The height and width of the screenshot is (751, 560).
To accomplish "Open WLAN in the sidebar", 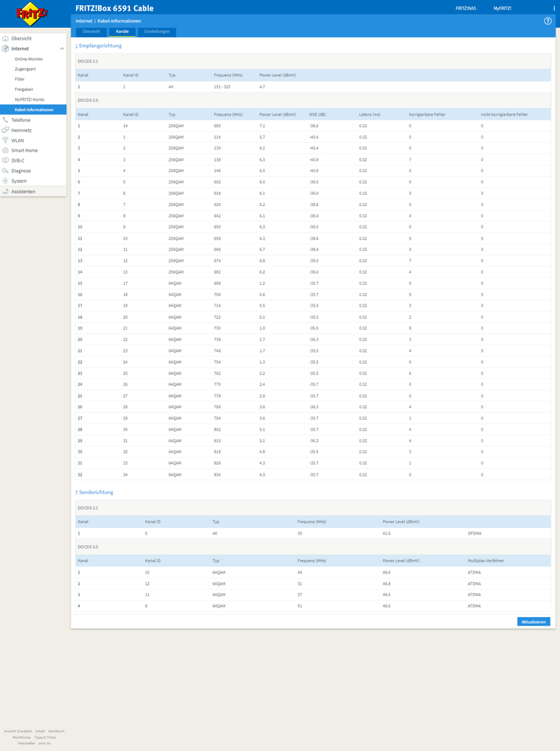I will tap(18, 141).
